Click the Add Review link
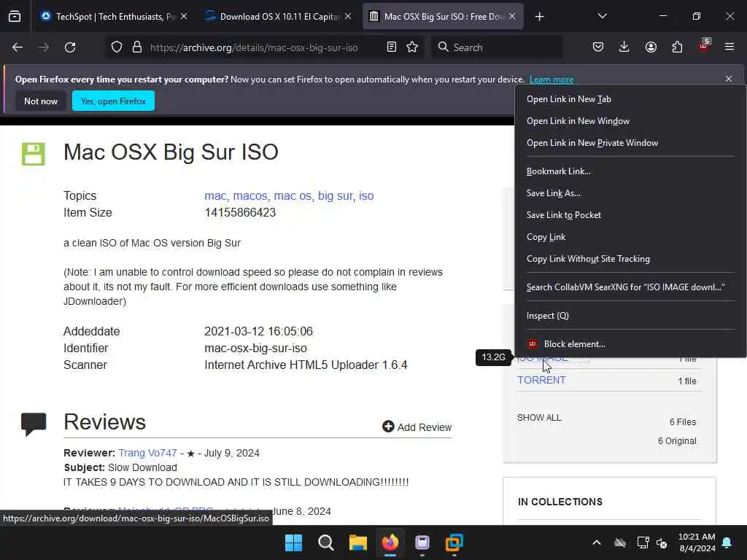This screenshot has height=560, width=747. click(424, 427)
